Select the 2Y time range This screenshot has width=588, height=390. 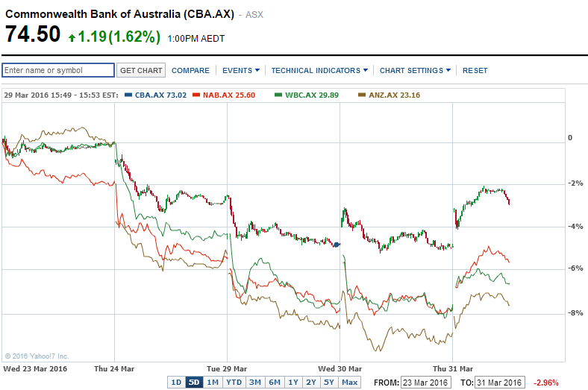click(311, 383)
